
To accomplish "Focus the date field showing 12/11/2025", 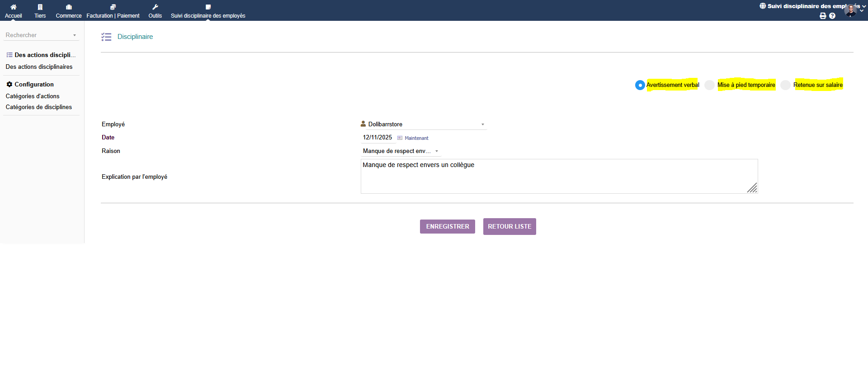I will click(378, 138).
